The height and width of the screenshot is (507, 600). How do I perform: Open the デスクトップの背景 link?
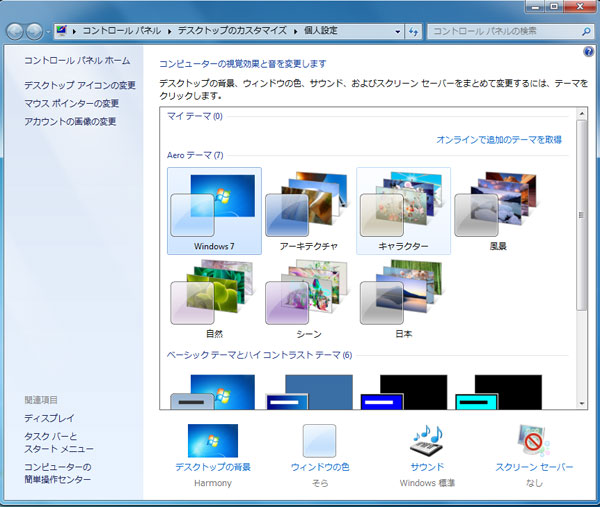[x=213, y=467]
